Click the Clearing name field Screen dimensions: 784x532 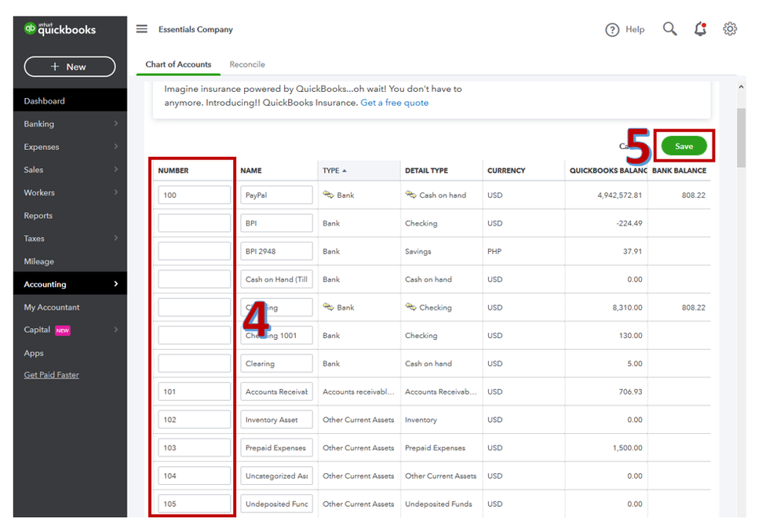276,363
